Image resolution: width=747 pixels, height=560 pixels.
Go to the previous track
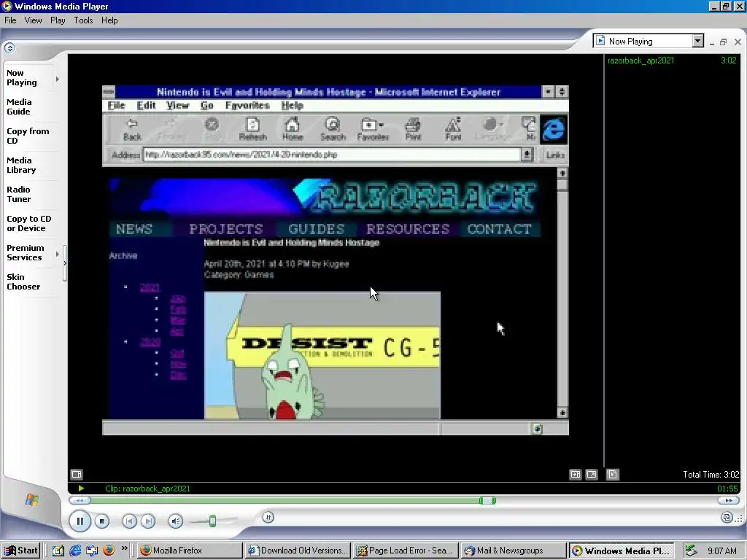(x=129, y=521)
